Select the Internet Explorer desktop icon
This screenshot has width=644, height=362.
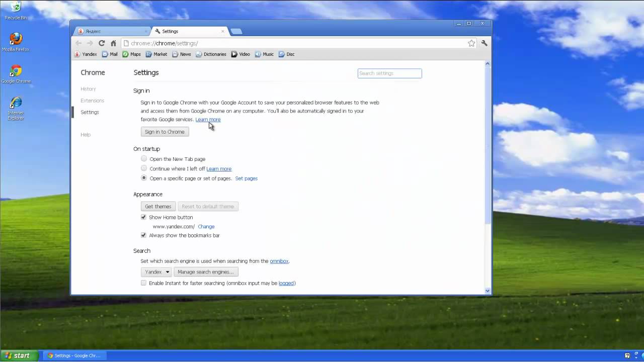(16, 108)
